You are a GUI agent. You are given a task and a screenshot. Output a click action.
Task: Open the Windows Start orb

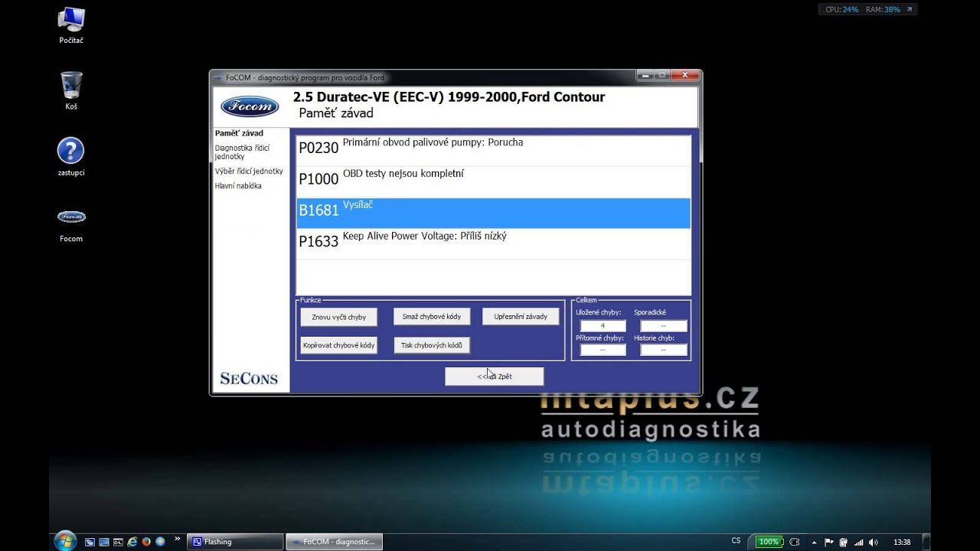[65, 541]
